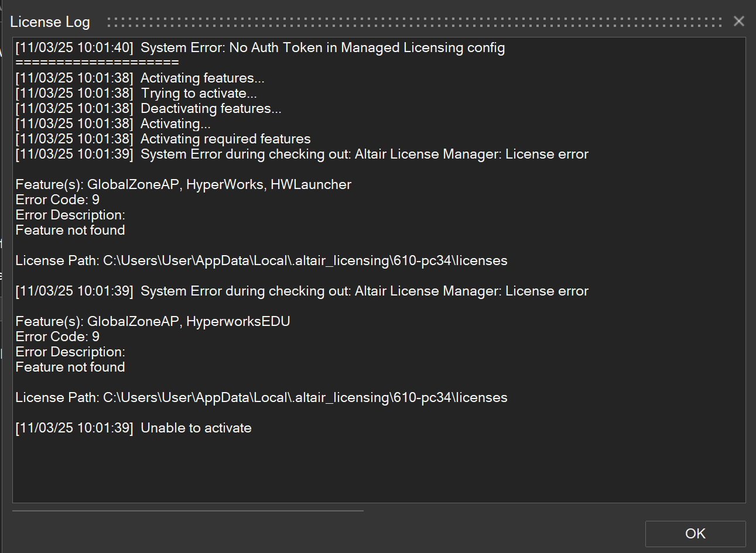Select the 'Deactivating features...' log line
The image size is (756, 553).
[149, 108]
